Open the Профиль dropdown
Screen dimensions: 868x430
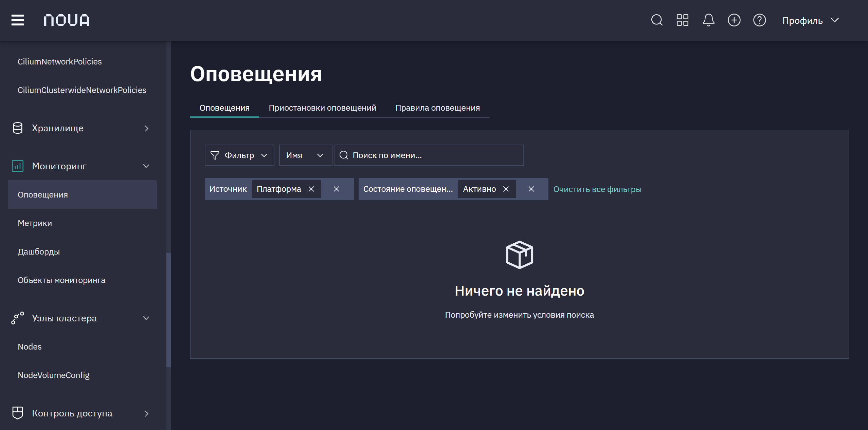click(x=810, y=20)
